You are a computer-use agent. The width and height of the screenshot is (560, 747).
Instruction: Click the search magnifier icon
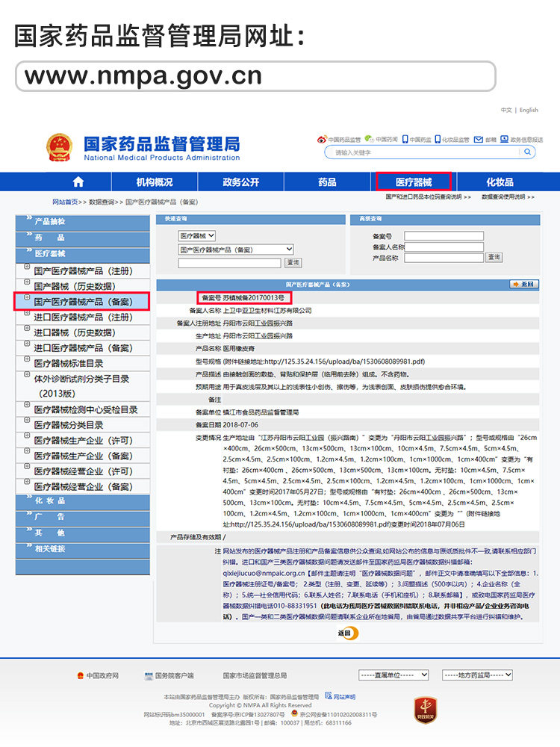528,152
